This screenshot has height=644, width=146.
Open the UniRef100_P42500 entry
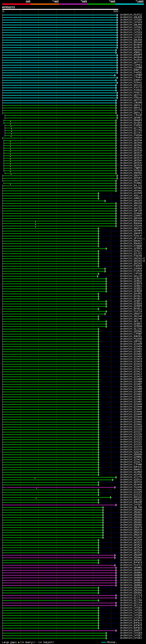pos(131,60)
